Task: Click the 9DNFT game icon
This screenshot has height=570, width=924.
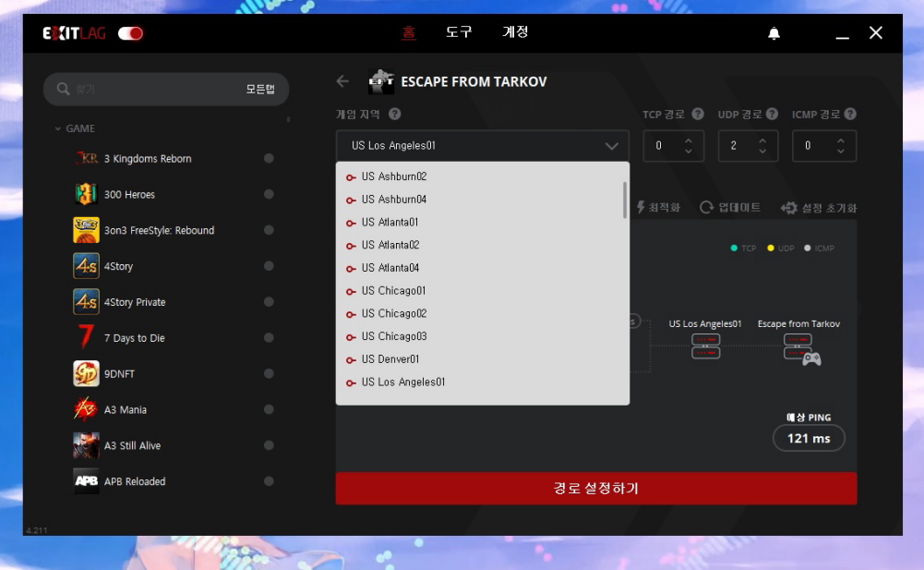Action: point(86,373)
